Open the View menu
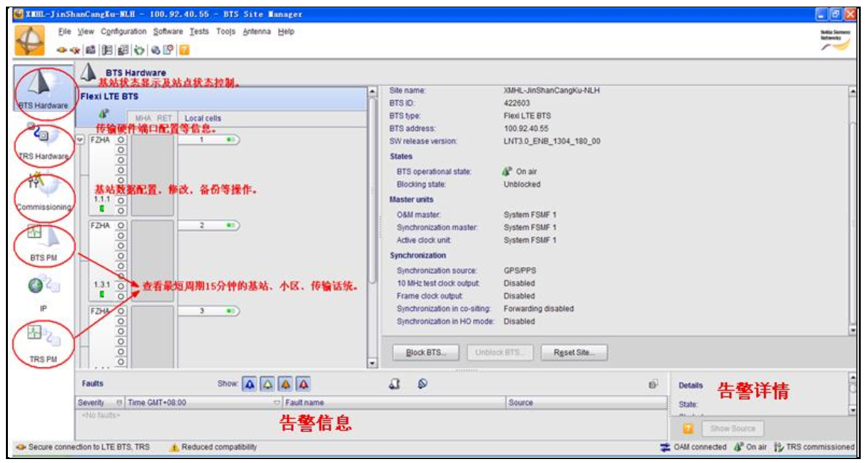868x463 pixels. pos(86,32)
